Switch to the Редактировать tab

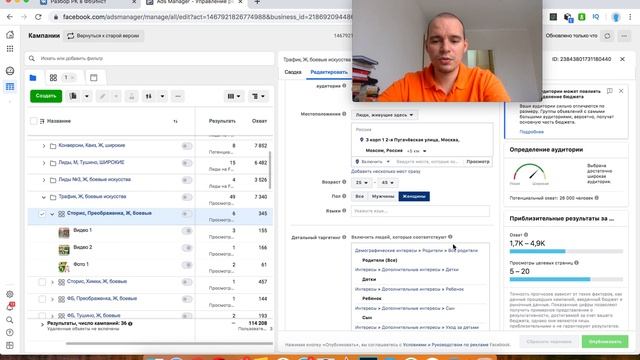click(x=329, y=72)
